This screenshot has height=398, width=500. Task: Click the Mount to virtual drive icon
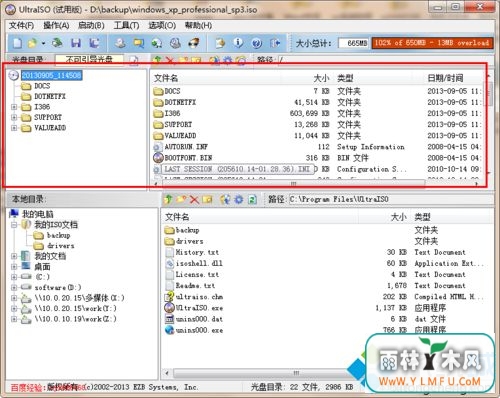coord(175,43)
